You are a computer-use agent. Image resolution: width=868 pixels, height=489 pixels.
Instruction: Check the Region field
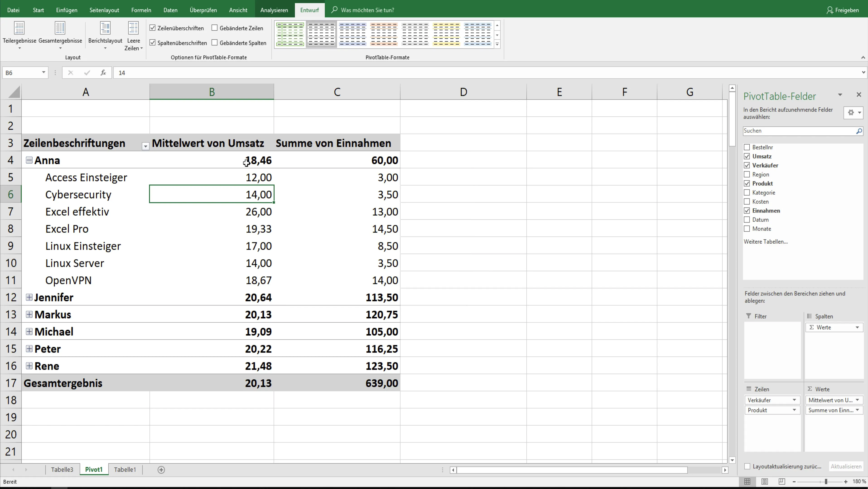pyautogui.click(x=747, y=174)
